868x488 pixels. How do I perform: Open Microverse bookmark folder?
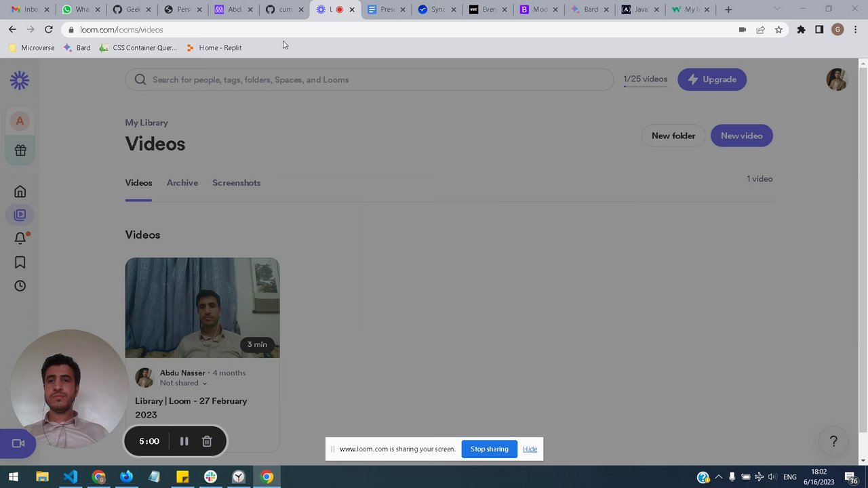coord(31,47)
